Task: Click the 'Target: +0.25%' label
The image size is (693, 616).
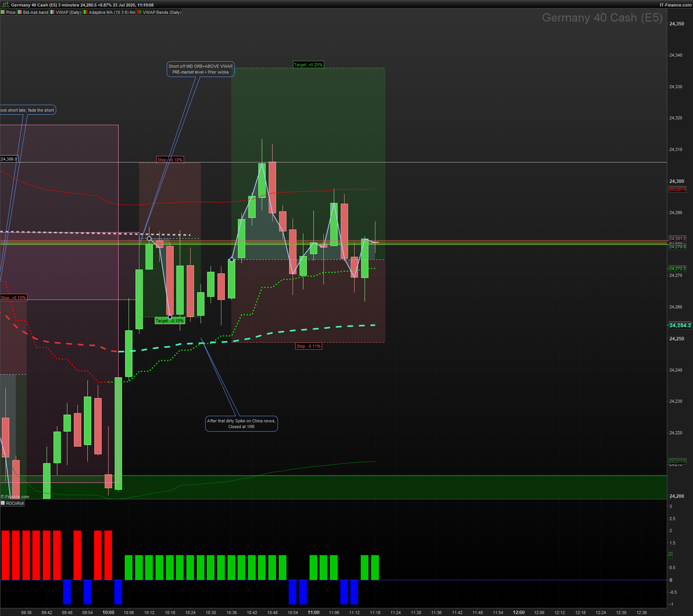Action: tap(308, 65)
